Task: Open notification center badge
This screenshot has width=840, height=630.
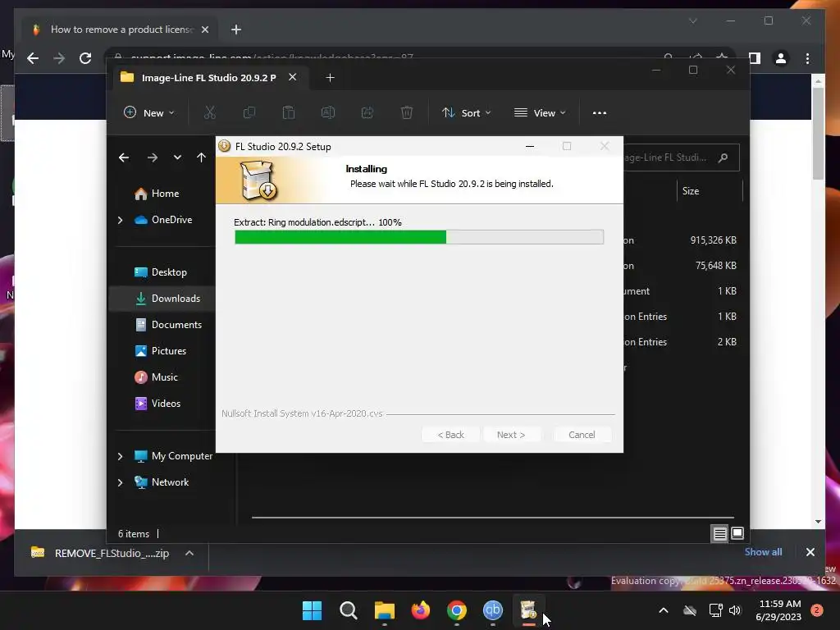Action: coord(817,609)
